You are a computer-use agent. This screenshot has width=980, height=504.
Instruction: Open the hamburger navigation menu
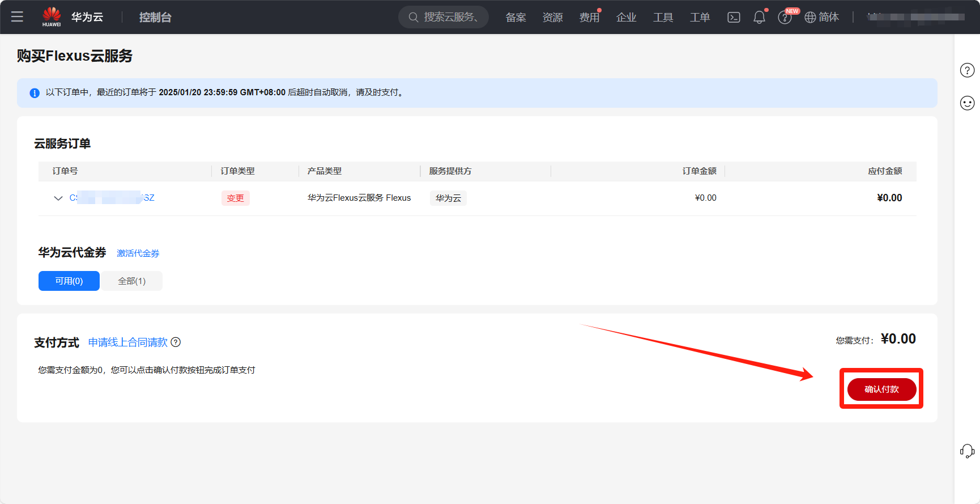17,17
